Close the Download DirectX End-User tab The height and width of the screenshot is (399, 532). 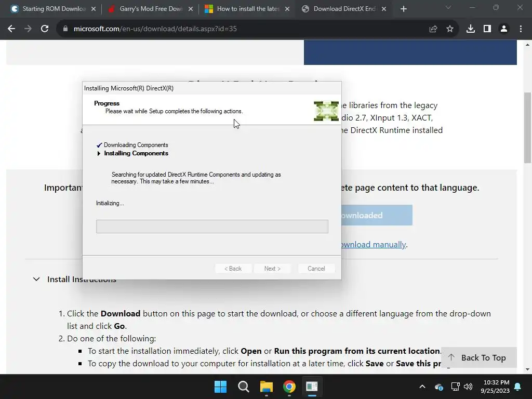click(384, 9)
